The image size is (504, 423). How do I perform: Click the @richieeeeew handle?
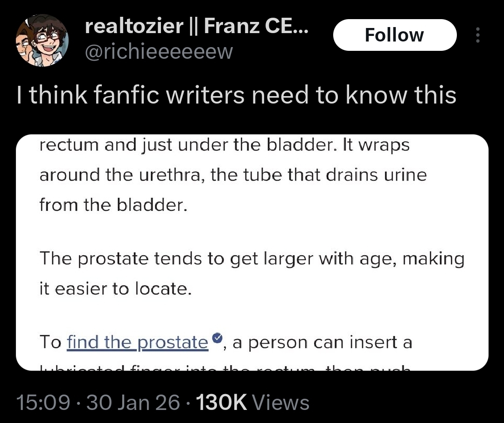(159, 51)
